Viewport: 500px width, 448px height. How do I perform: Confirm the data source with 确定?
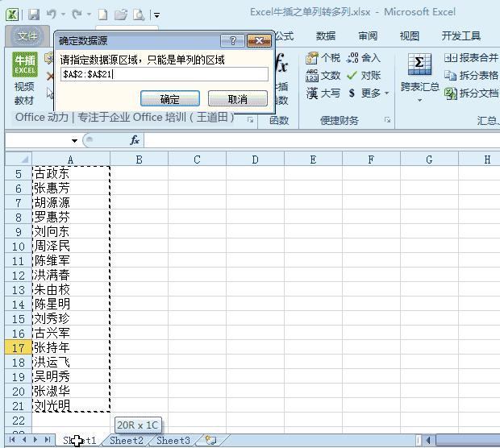[170, 99]
